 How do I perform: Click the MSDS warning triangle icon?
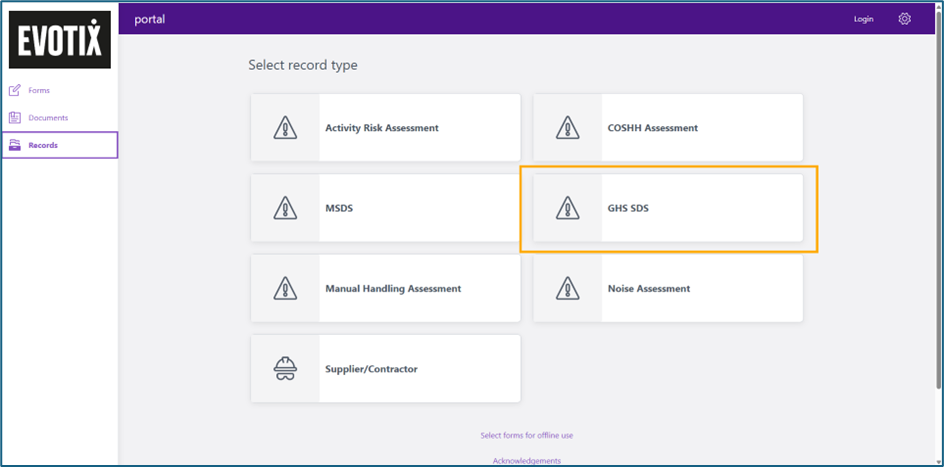pos(285,208)
